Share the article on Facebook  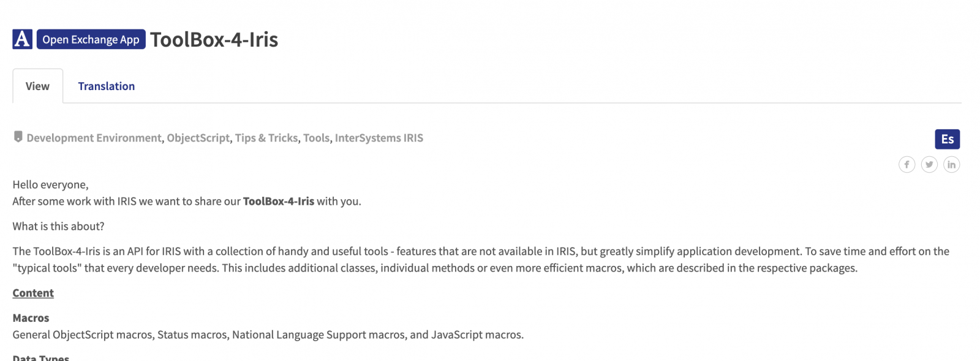[907, 164]
